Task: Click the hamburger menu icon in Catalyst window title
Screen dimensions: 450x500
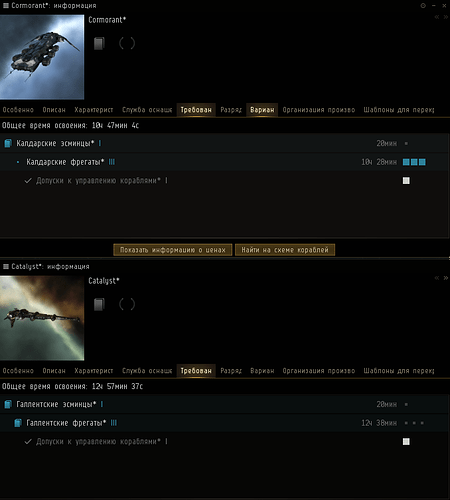Action: (x=6, y=266)
